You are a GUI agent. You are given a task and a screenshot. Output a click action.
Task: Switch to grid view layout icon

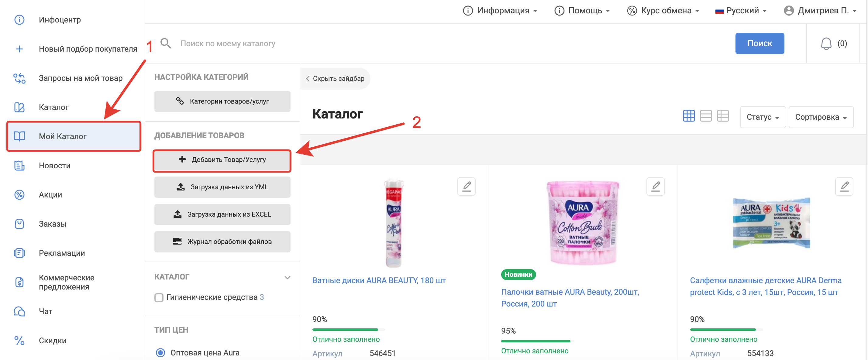point(688,116)
